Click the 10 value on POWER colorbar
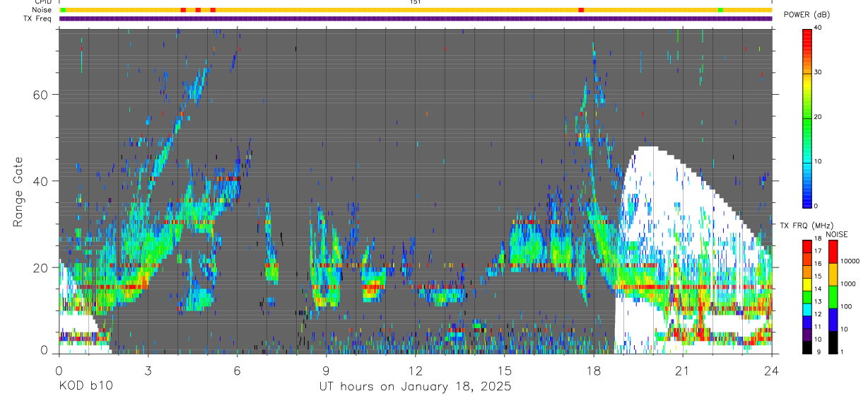 click(x=818, y=161)
